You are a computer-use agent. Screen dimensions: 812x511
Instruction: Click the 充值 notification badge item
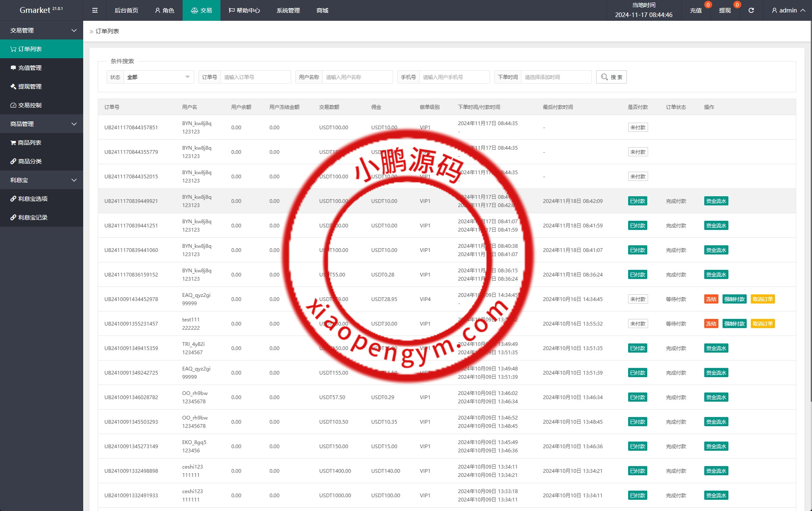(x=696, y=10)
